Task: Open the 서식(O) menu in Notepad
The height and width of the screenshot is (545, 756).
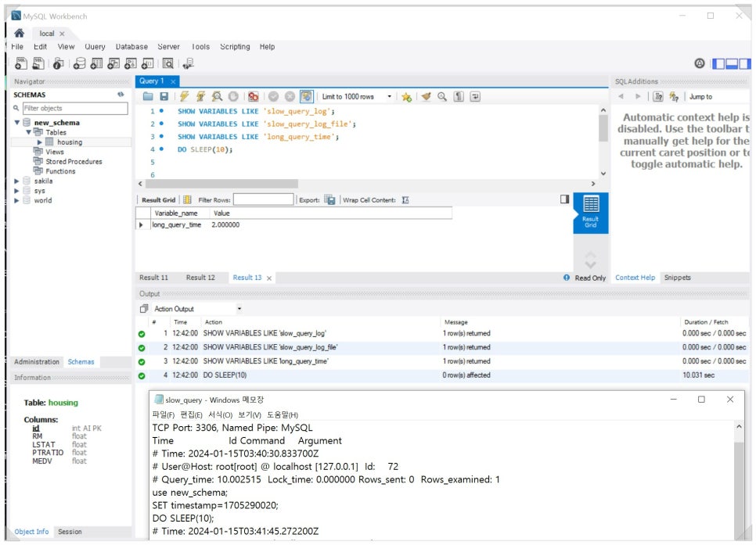Action: click(221, 414)
